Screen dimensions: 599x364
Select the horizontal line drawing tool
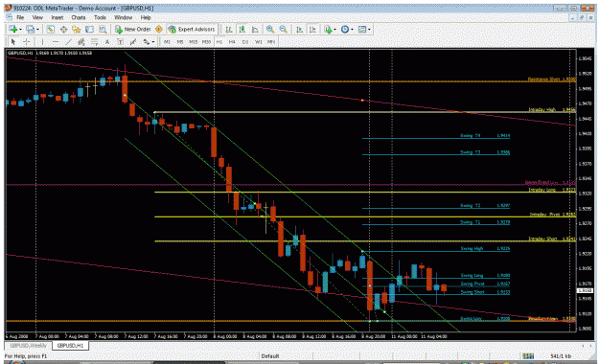click(x=56, y=41)
